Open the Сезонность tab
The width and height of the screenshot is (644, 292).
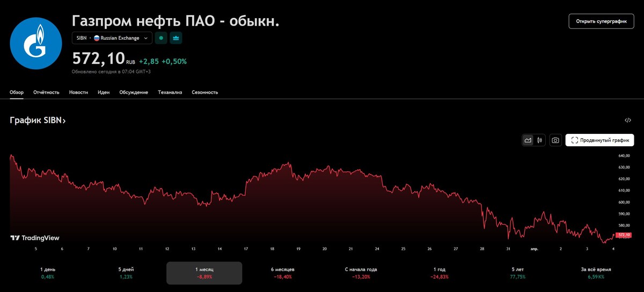[x=205, y=92]
